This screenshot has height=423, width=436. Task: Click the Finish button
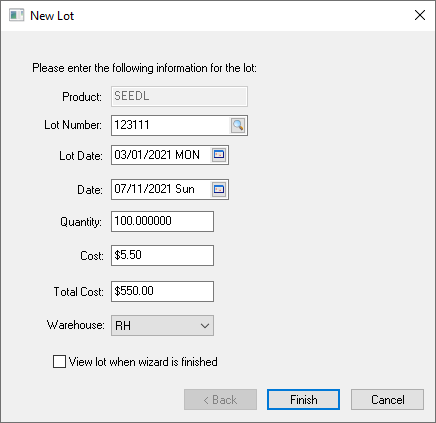click(303, 399)
